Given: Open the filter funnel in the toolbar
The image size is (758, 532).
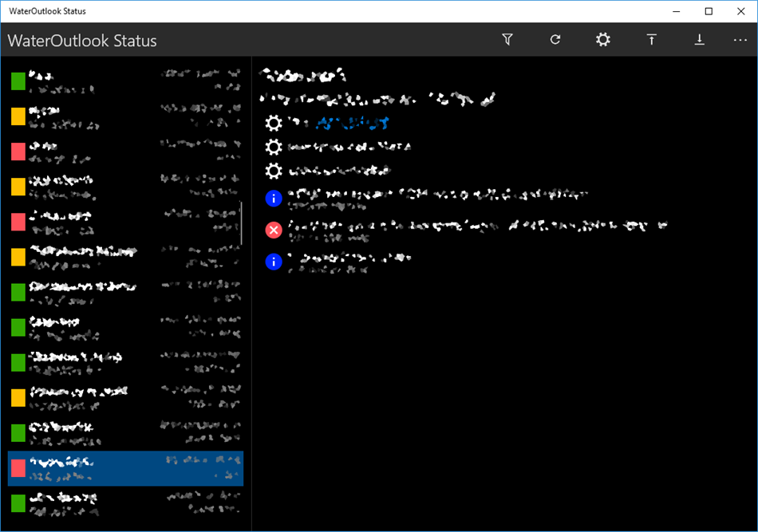Looking at the screenshot, I should [x=507, y=40].
